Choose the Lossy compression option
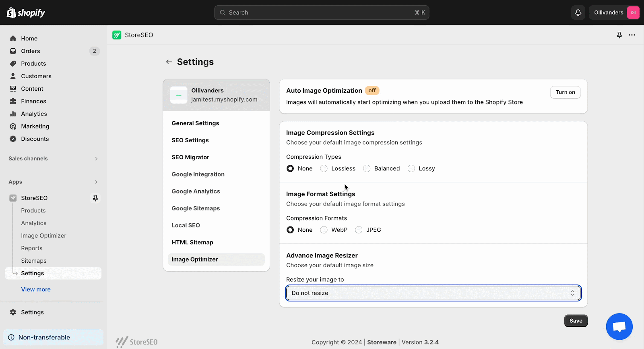Screen dimensions: 644x349 [411, 168]
